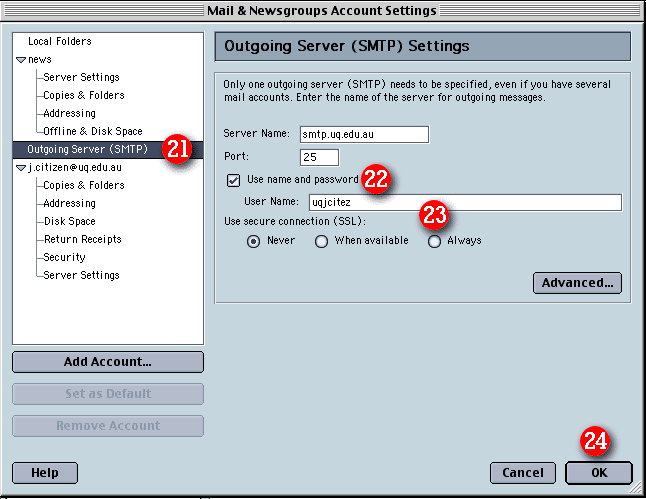Image resolution: width=646 pixels, height=499 pixels.
Task: Cancel the account settings dialog
Action: click(x=522, y=472)
